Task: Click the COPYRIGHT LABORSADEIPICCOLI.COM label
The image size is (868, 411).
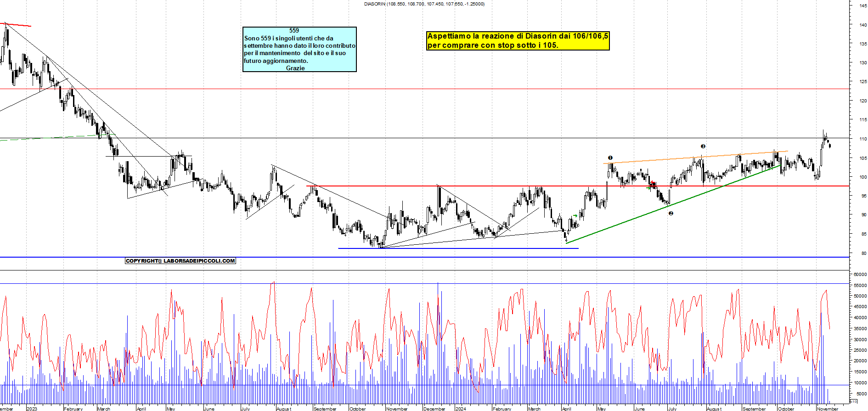Action: (180, 261)
